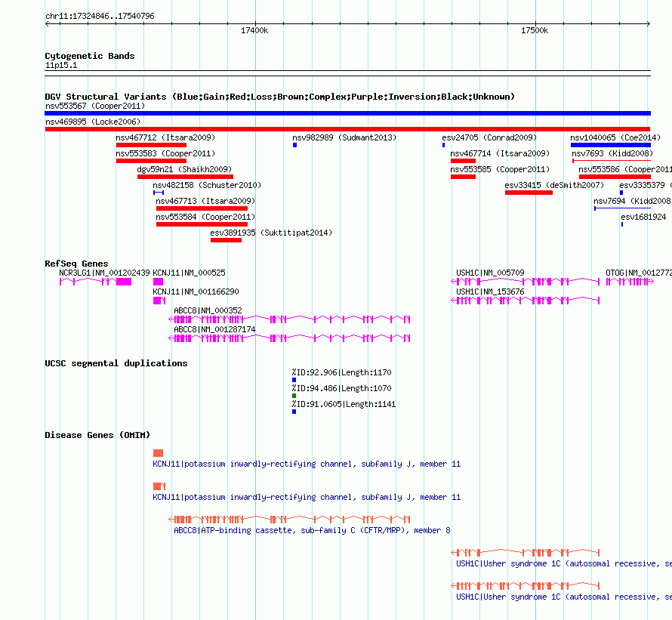Click the blue esv1681924 gain marker
The height and width of the screenshot is (620, 672).
tap(622, 224)
